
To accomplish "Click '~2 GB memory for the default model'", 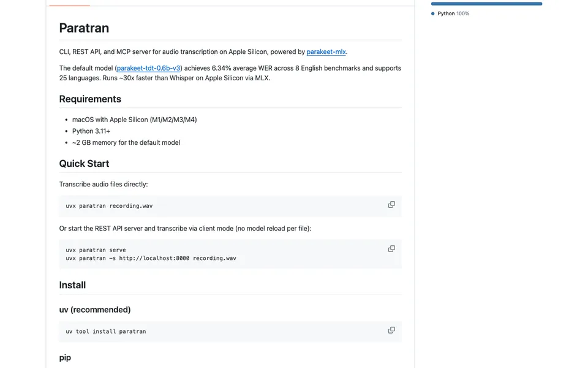I will (126, 142).
